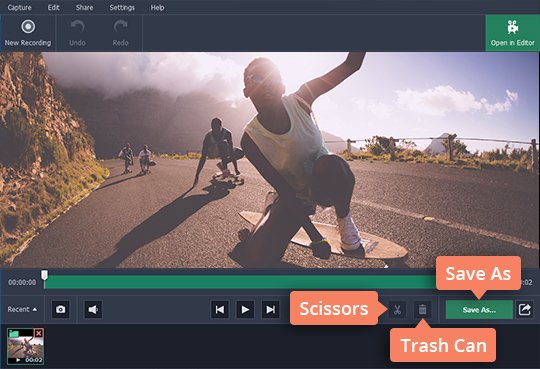Open the Share menu

click(x=84, y=7)
